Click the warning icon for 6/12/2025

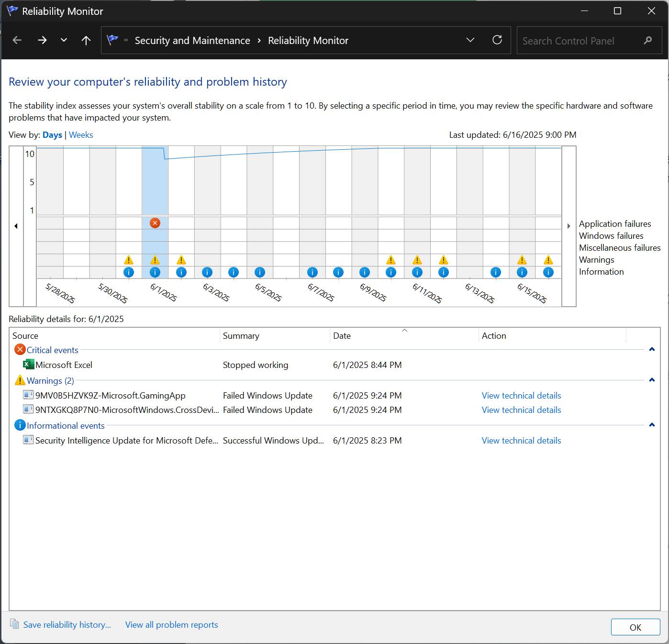444,260
